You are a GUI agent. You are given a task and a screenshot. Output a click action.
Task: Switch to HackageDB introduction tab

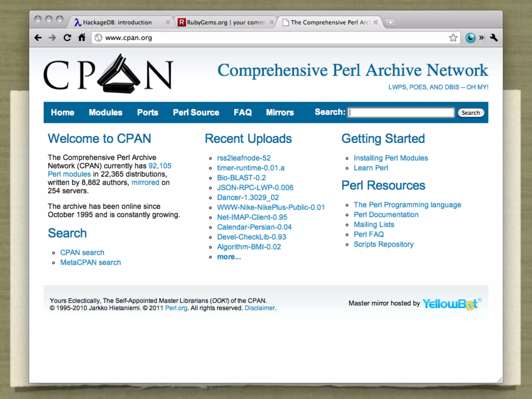[117, 23]
